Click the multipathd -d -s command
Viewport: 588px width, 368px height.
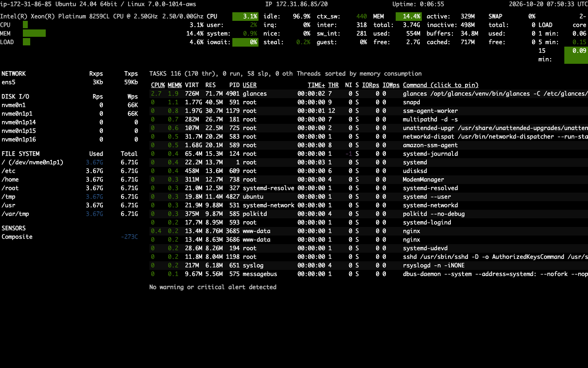pyautogui.click(x=430, y=119)
